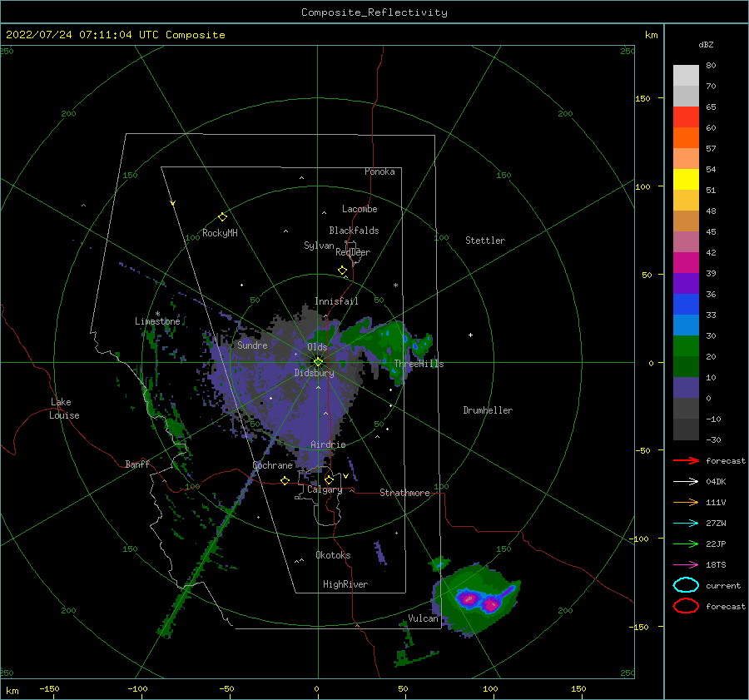The height and width of the screenshot is (700, 749).
Task: Click the green 22JP arrow icon
Action: coord(686,544)
